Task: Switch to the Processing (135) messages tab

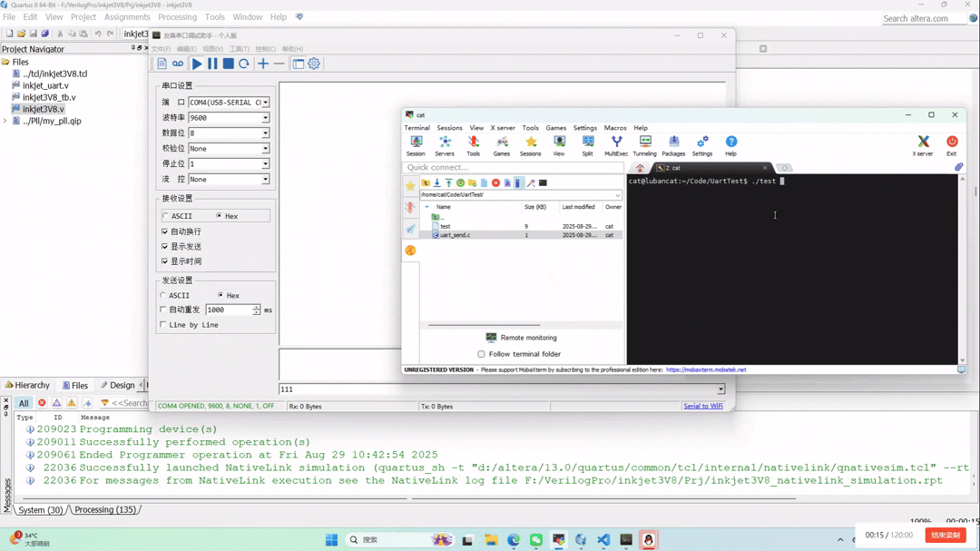Action: point(104,510)
